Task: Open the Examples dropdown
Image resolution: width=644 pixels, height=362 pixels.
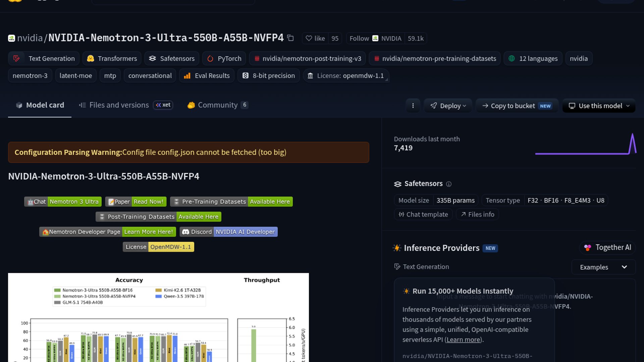Action: [x=603, y=267]
